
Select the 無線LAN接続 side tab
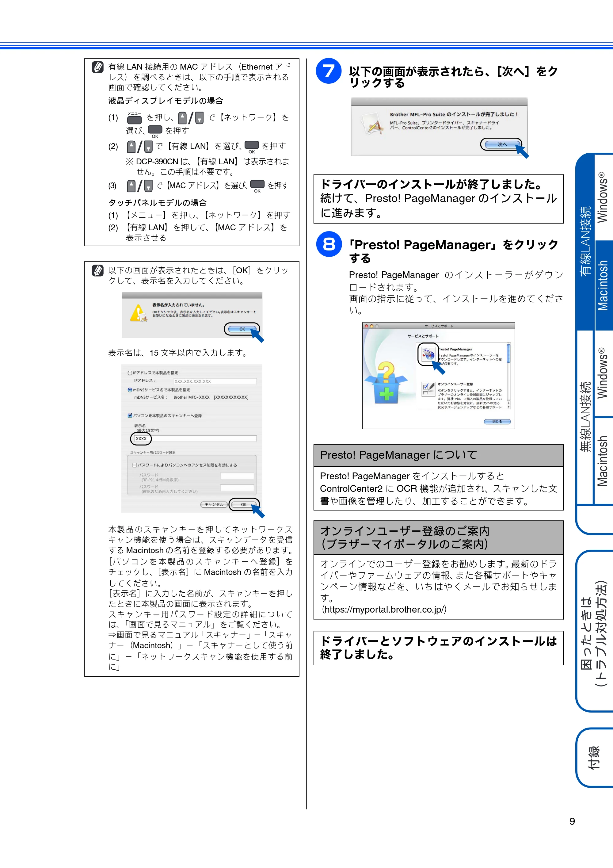[585, 417]
